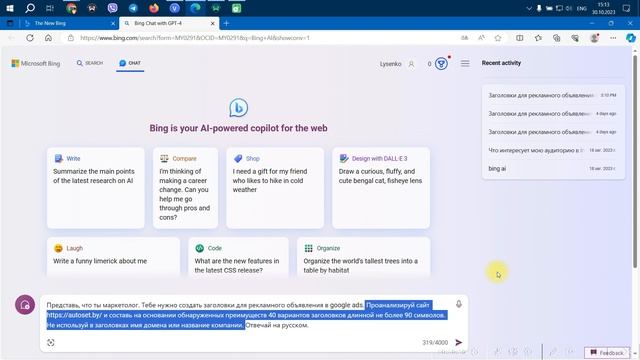The image size is (640, 360).
Task: Go to the browser home page
Action: (48, 38)
